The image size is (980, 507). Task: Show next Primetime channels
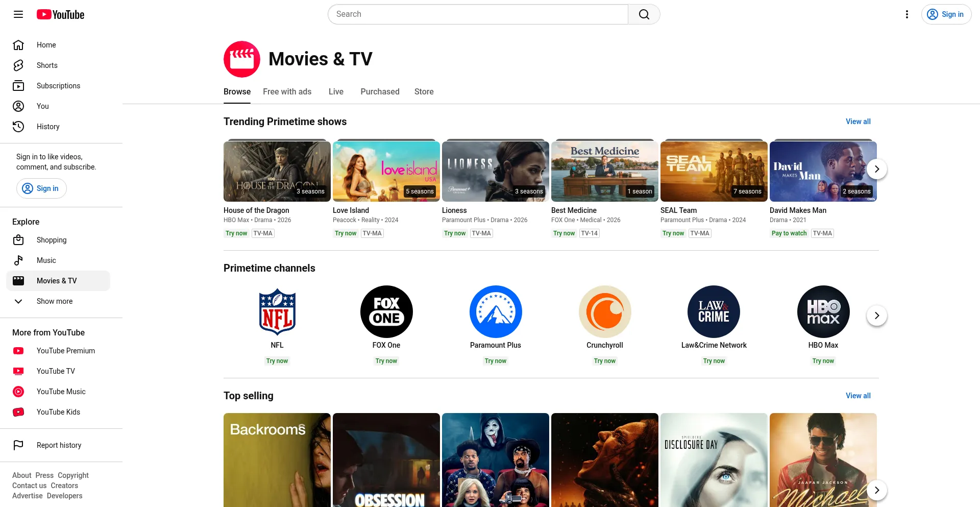pyautogui.click(x=877, y=316)
